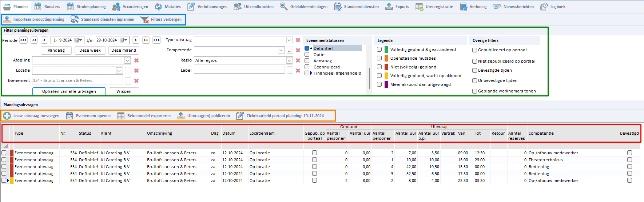Open Geblokkeerde dagen magnifier icon

pos(284,7)
